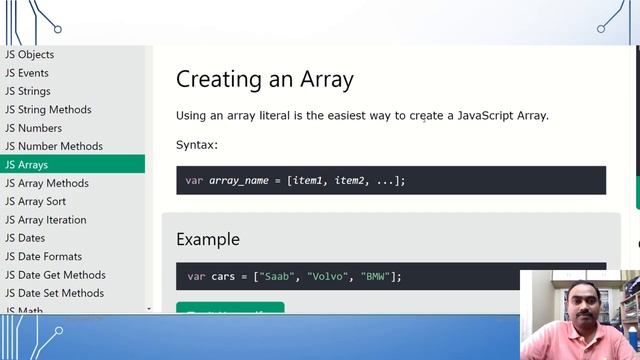Open JS Date Formats page
The height and width of the screenshot is (360, 640).
click(x=44, y=256)
